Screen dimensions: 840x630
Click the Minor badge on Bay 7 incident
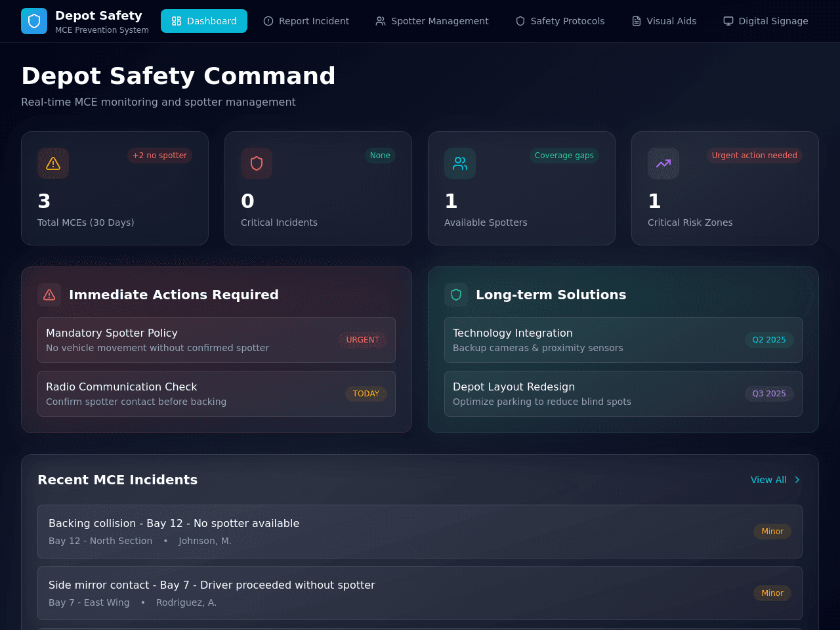772,593
